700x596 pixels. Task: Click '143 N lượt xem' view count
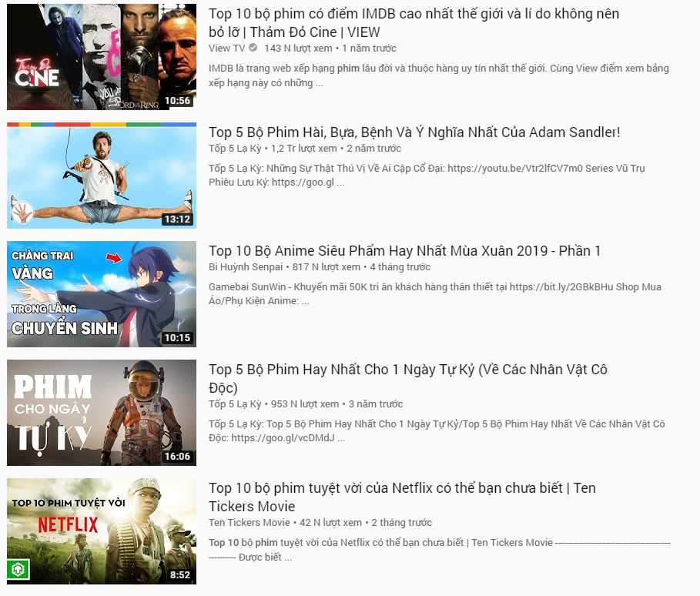(298, 49)
